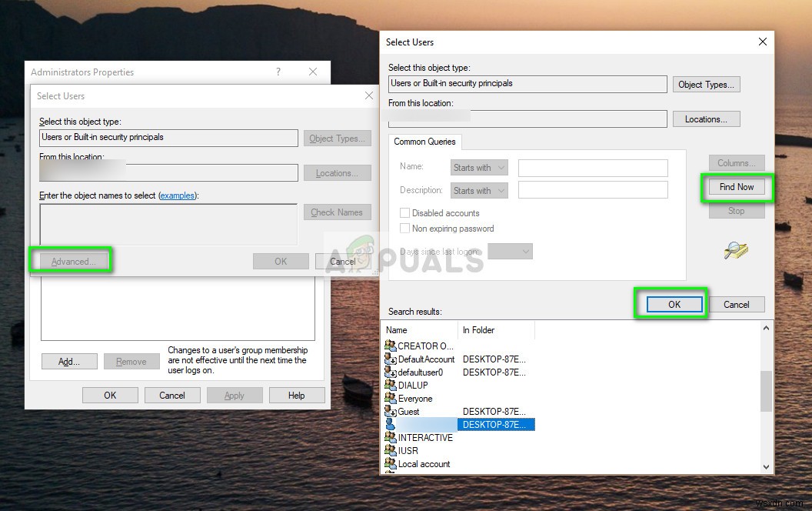Click the search magnifying glass graphic
Image resolution: width=812 pixels, height=511 pixels.
[736, 249]
